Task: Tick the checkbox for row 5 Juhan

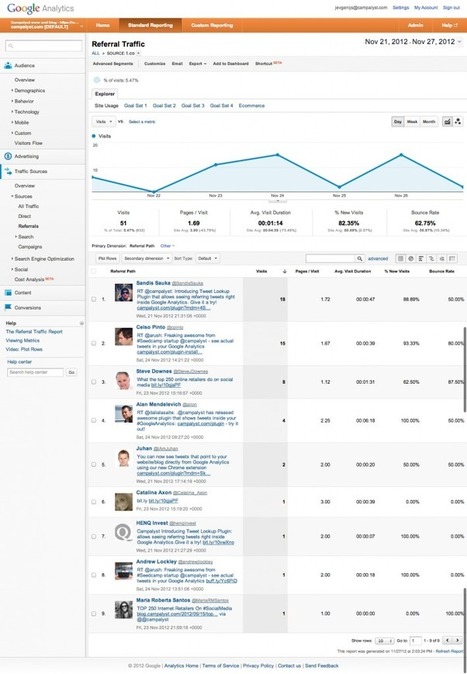Action: click(94, 465)
